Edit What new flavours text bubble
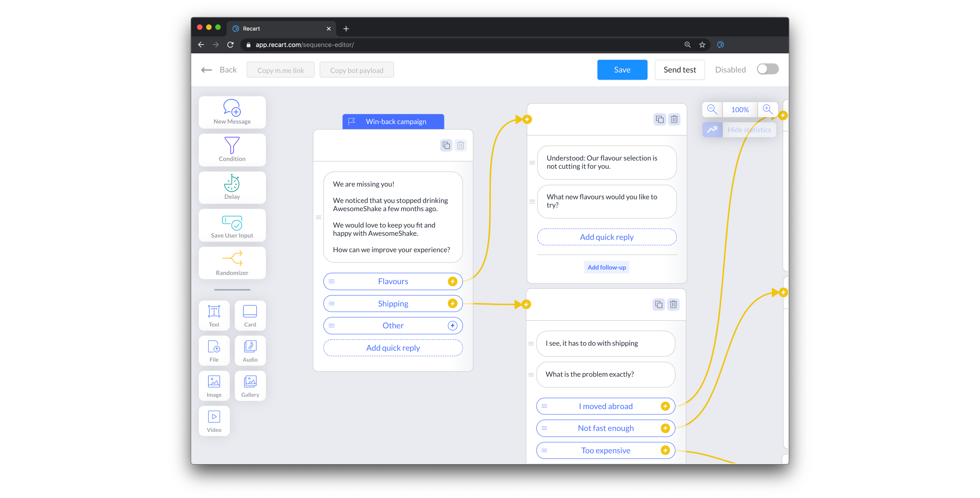980x498 pixels. pyautogui.click(x=607, y=201)
